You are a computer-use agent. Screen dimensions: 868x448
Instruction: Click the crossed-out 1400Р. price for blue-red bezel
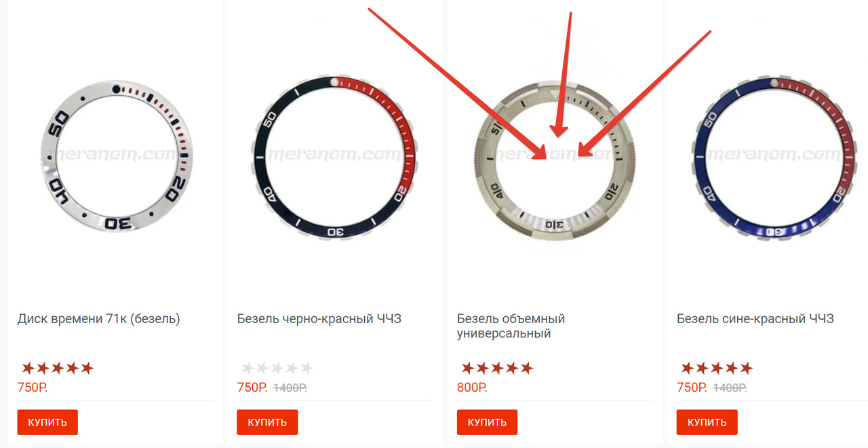click(x=730, y=388)
